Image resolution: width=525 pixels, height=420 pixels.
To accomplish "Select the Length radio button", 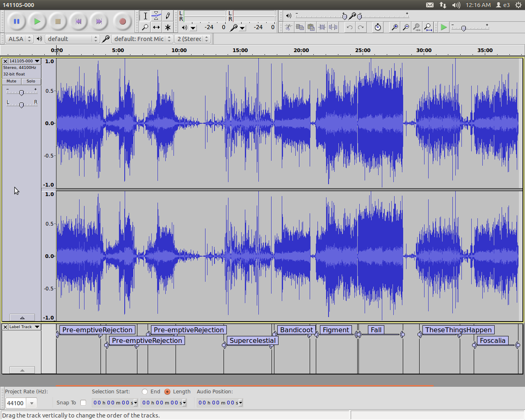I will 167,392.
